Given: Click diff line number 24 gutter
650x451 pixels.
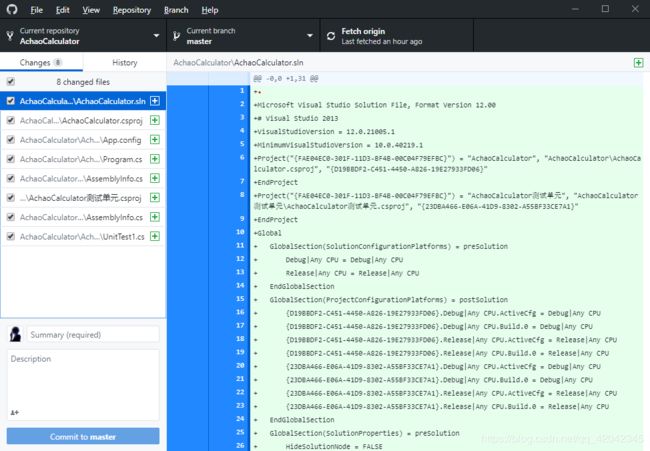Looking at the screenshot, I should click(240, 419).
